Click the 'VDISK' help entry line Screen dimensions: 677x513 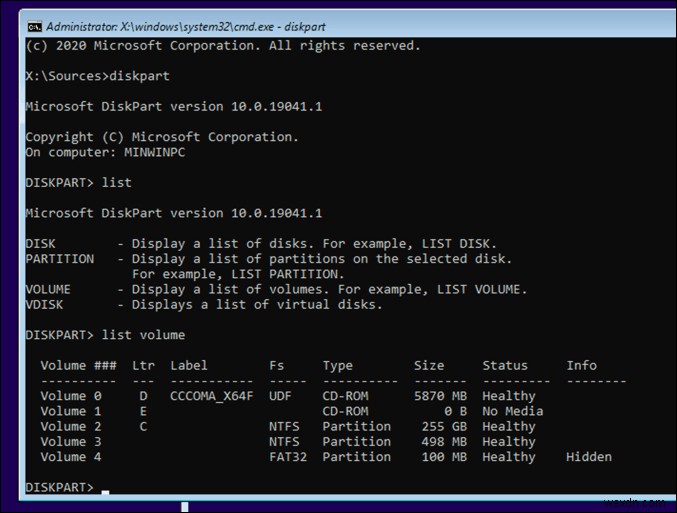[x=204, y=304]
